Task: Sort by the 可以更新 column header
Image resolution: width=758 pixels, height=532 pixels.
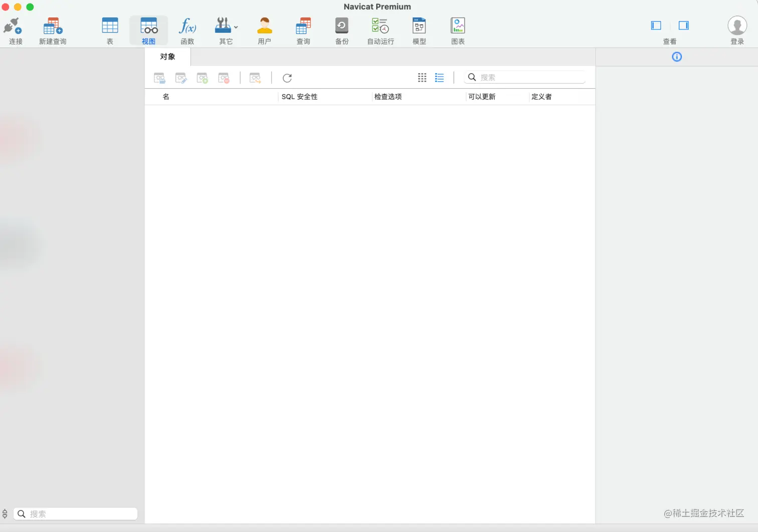Action: 482,97
